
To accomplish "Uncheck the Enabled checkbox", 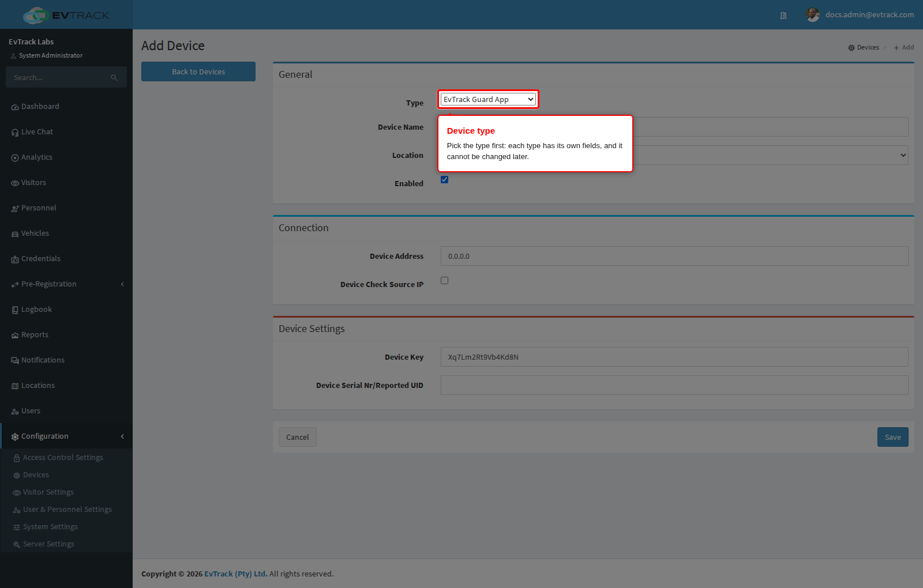I will click(x=444, y=179).
